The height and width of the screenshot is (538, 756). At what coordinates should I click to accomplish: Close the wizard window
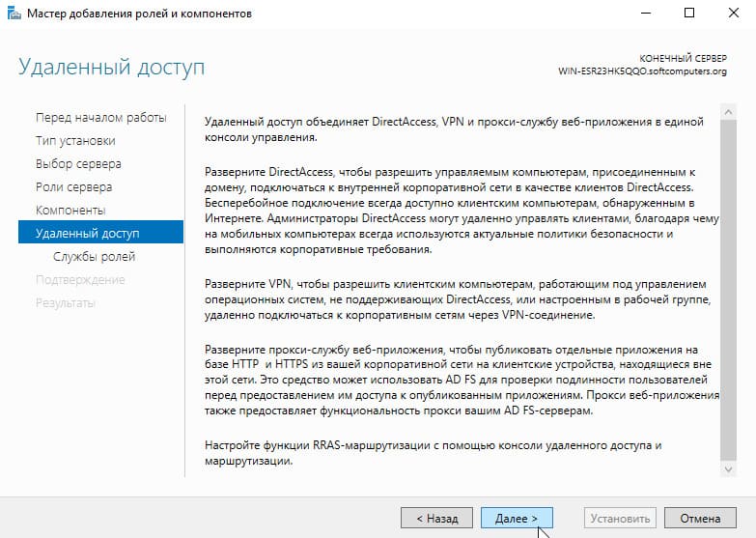click(734, 13)
